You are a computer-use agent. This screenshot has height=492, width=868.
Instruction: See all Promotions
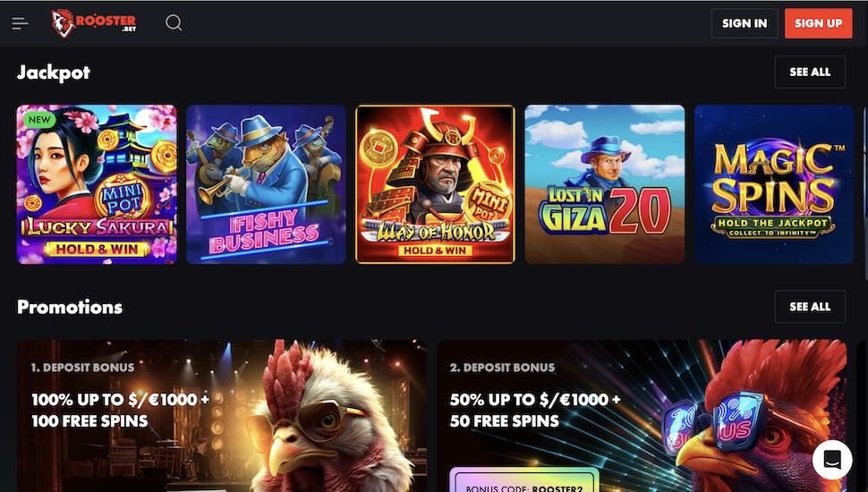[x=810, y=307]
